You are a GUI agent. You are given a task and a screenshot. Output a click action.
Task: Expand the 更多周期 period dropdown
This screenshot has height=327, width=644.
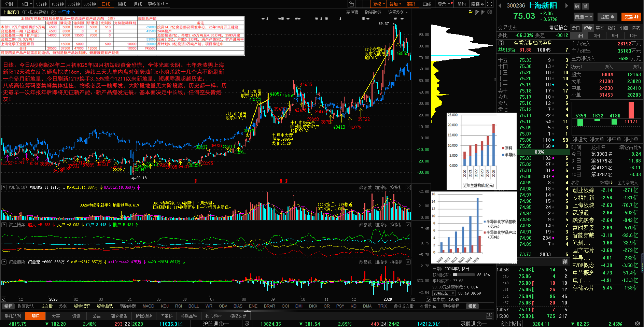[158, 4]
